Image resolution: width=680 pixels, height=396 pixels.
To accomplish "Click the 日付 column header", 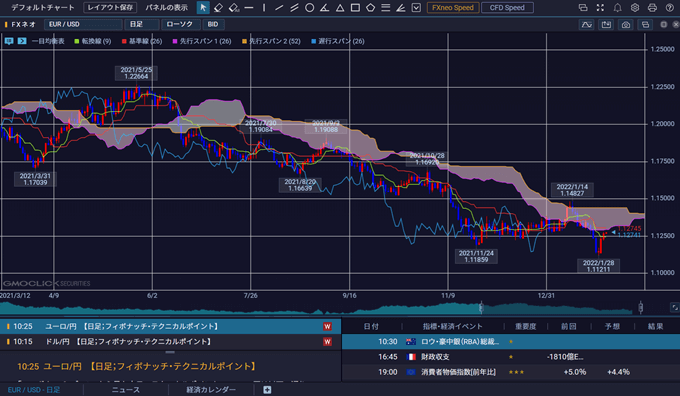I will (x=371, y=327).
